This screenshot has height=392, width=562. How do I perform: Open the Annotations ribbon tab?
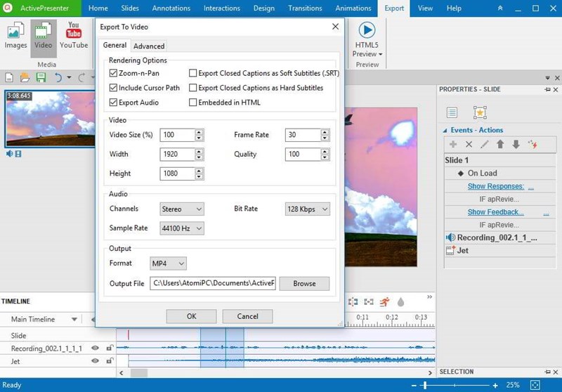point(171,8)
